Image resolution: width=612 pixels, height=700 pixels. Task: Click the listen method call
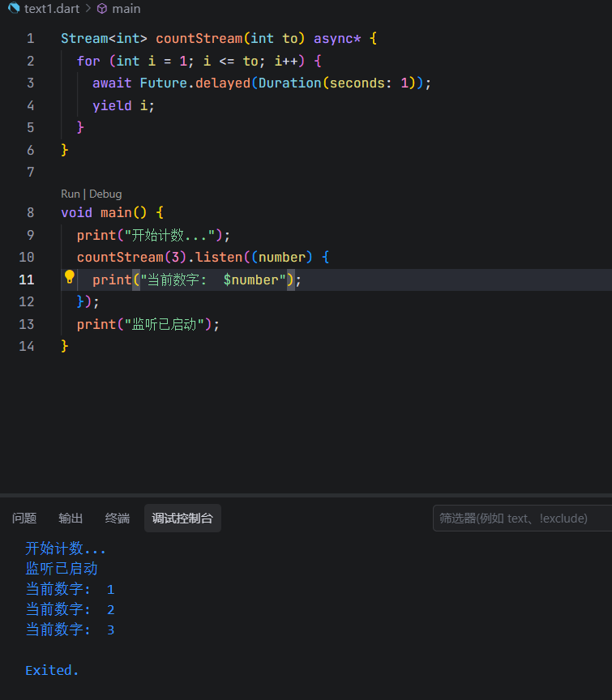coord(219,257)
